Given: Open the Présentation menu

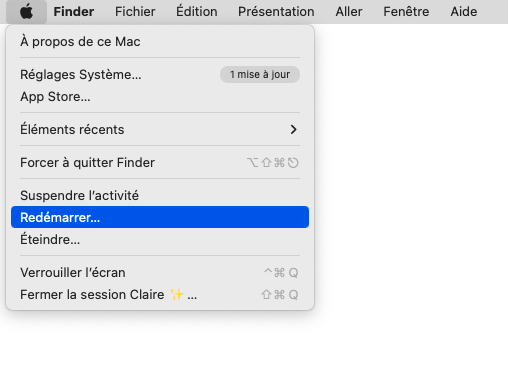Looking at the screenshot, I should pos(276,12).
